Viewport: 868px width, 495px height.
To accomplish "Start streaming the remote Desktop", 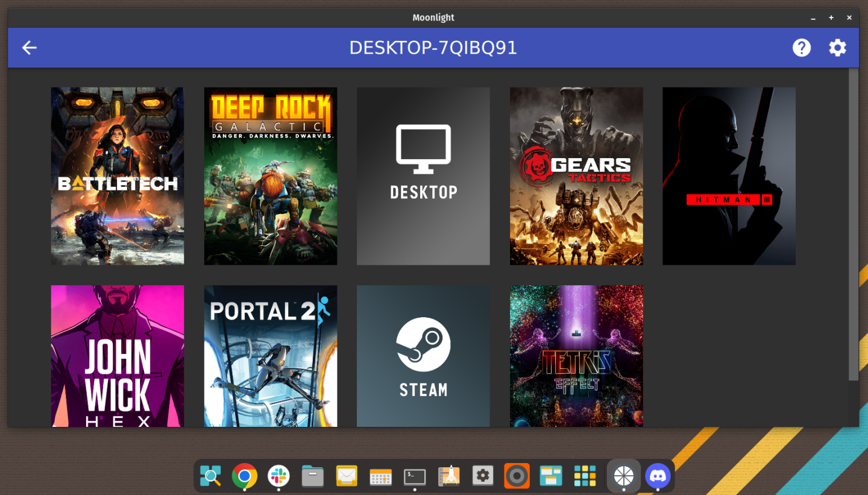I will (x=423, y=175).
